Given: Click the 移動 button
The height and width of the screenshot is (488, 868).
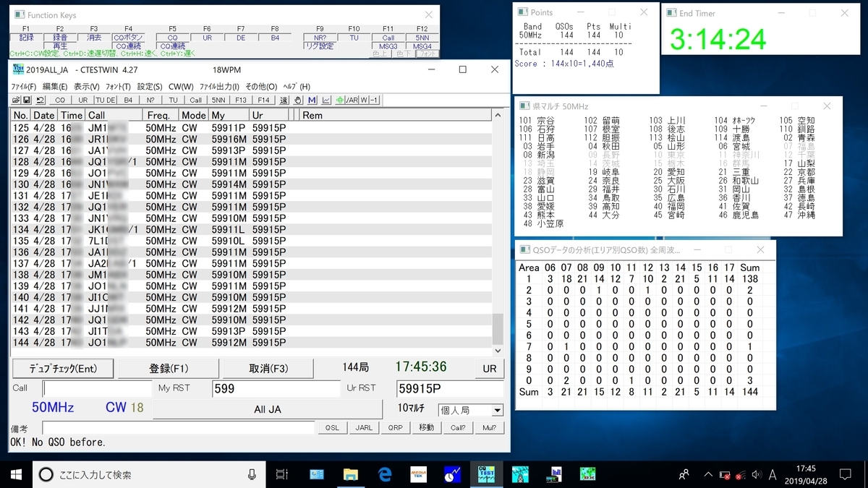Looking at the screenshot, I should pyautogui.click(x=427, y=427).
